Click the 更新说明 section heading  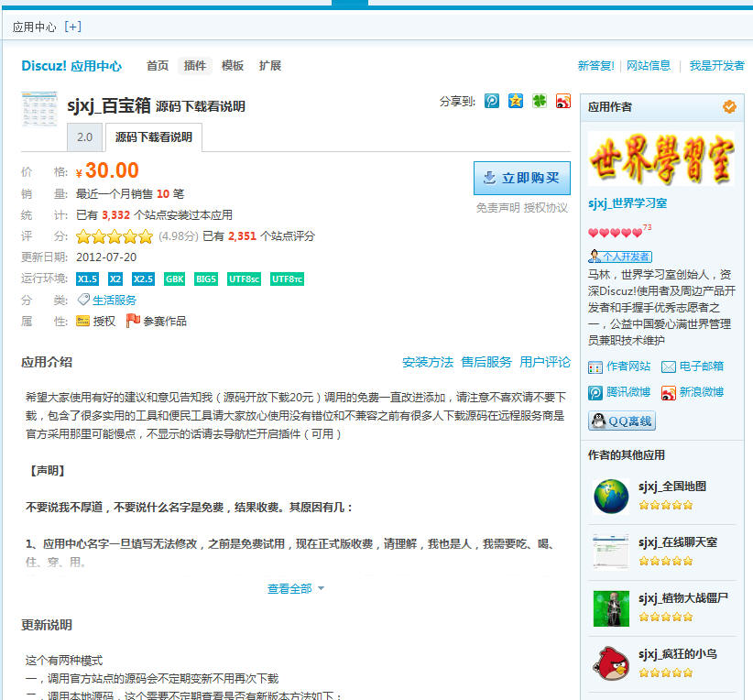point(47,625)
